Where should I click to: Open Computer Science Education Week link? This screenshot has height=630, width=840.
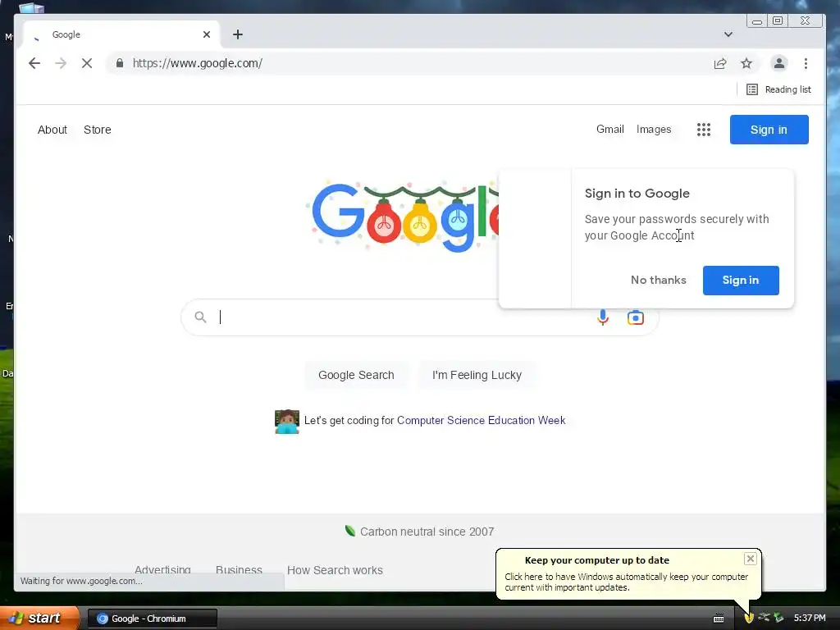coord(481,421)
